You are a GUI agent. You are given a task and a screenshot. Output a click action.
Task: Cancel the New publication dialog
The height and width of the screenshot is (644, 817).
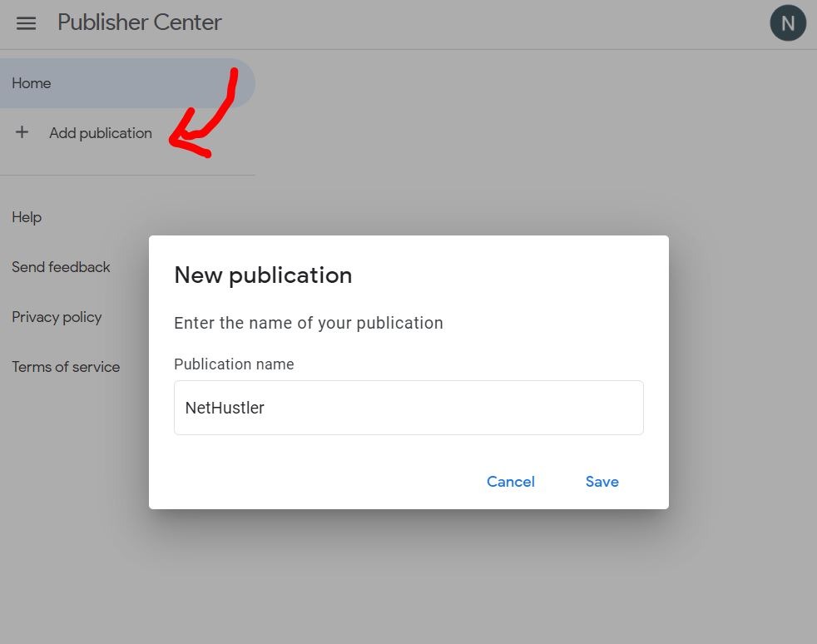(x=511, y=482)
